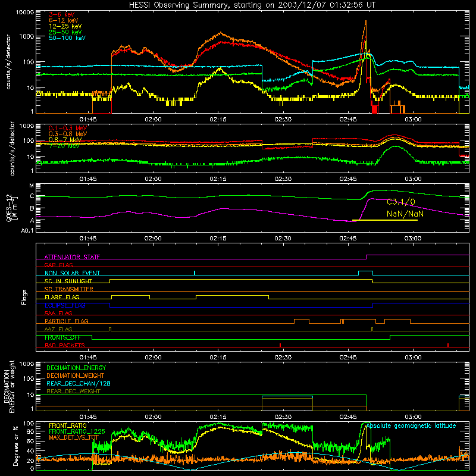Click the MAX_DET_VS_TOT legend label
Screen dimensions: 476x476
(x=74, y=437)
